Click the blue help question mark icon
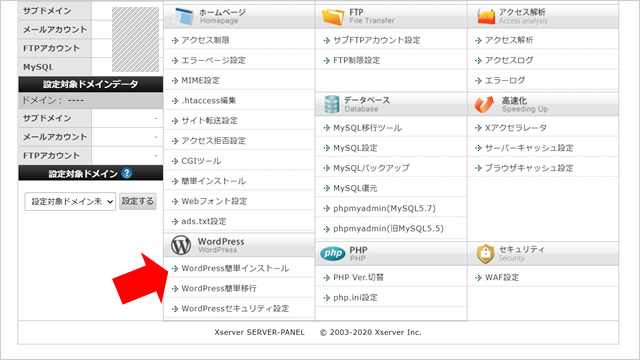Screen dimensions: 640x360 (x=127, y=173)
